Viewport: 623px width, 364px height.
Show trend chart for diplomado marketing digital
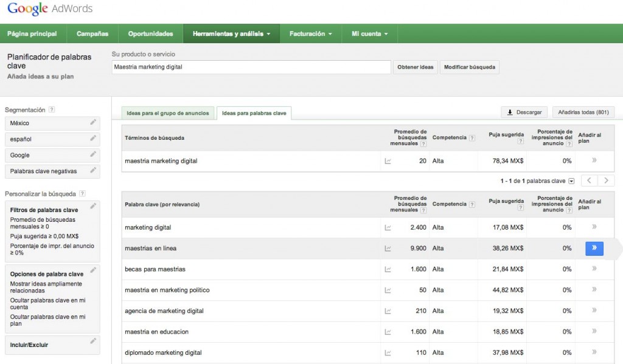coord(388,353)
